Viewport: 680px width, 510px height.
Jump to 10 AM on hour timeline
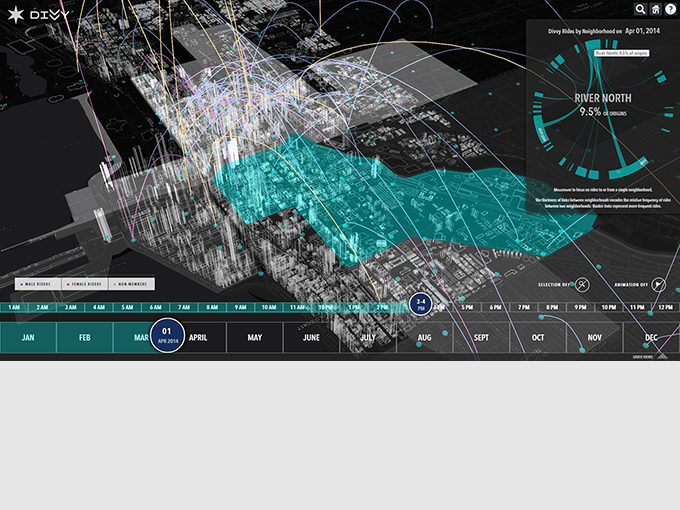point(269,307)
